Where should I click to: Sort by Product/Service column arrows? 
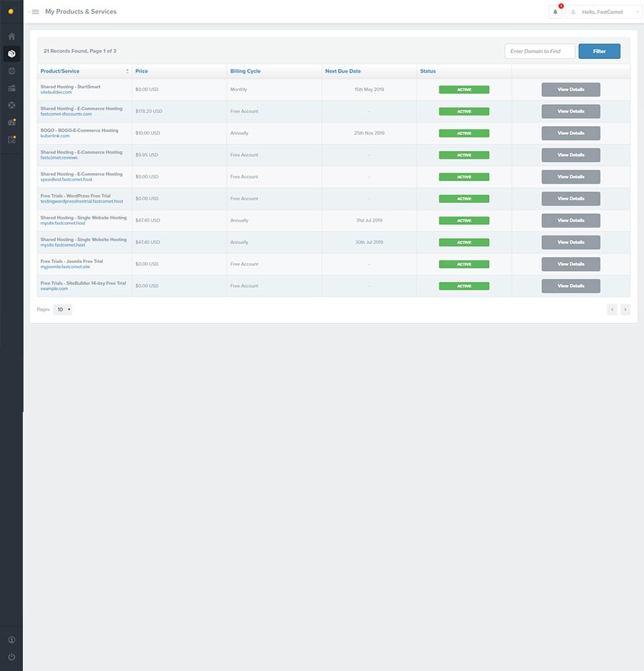coord(127,71)
